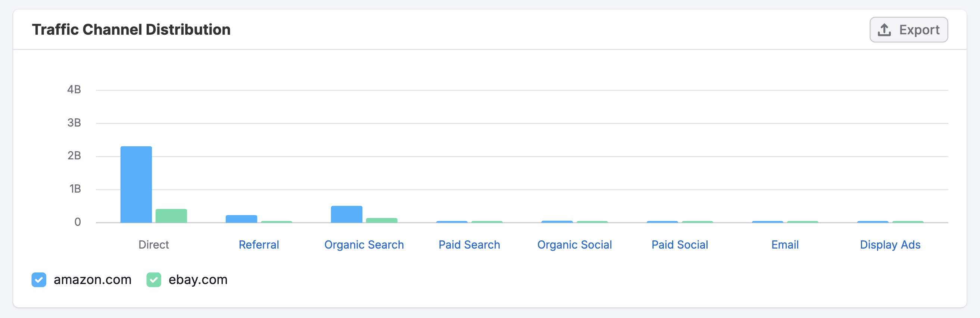Click the blue amazon.com Direct bar
Viewport: 980px width, 318px height.
coord(136,184)
